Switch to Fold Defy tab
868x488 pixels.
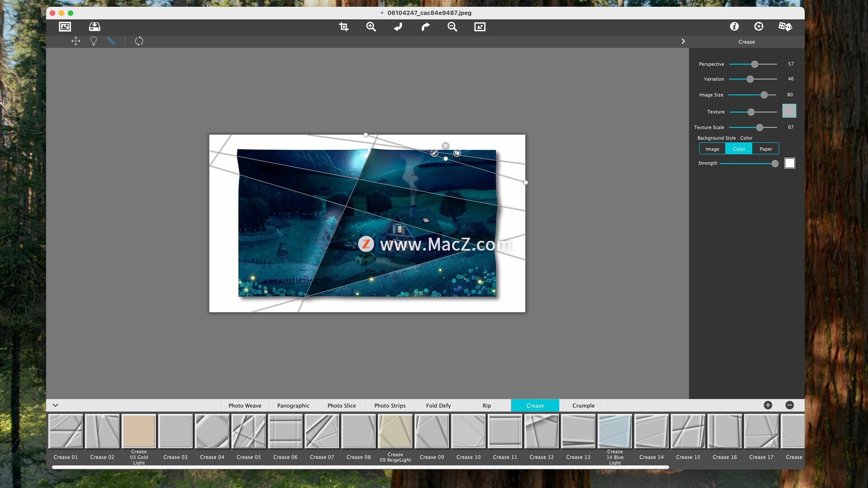coord(439,405)
